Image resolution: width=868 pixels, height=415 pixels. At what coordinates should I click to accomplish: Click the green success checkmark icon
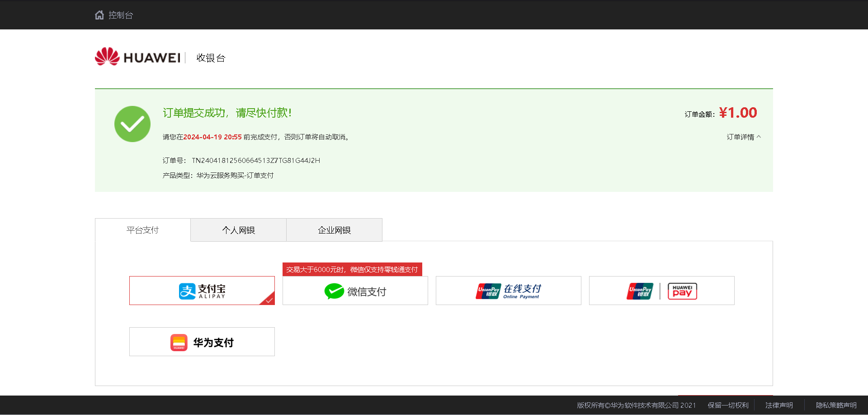132,124
